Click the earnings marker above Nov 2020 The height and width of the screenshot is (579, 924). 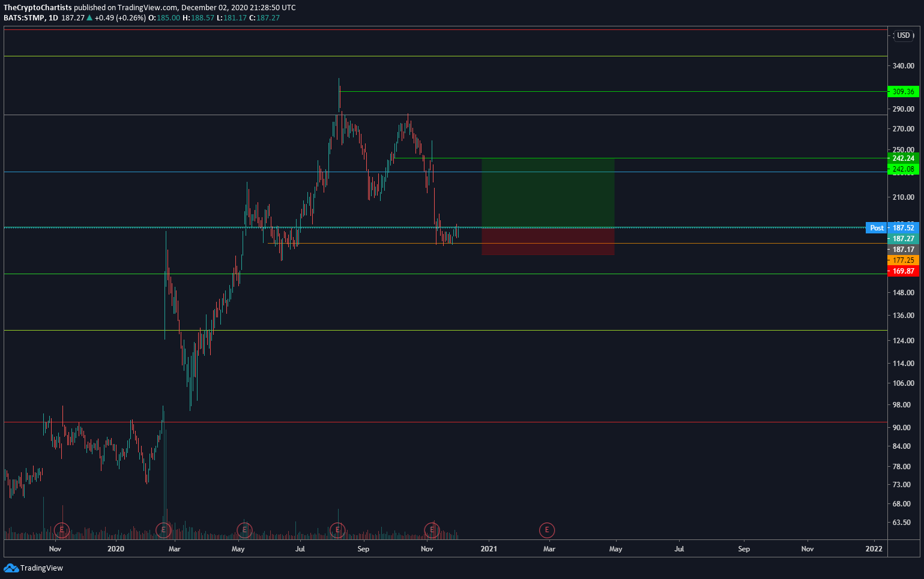tap(432, 530)
